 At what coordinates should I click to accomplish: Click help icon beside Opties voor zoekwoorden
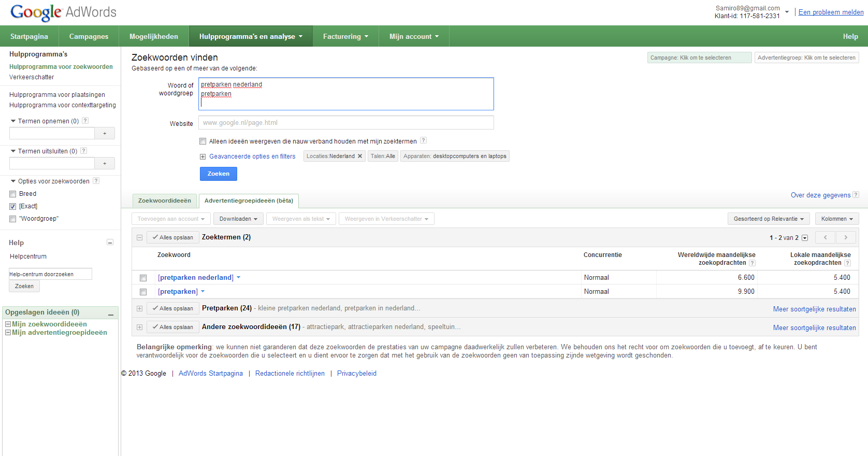click(x=96, y=181)
